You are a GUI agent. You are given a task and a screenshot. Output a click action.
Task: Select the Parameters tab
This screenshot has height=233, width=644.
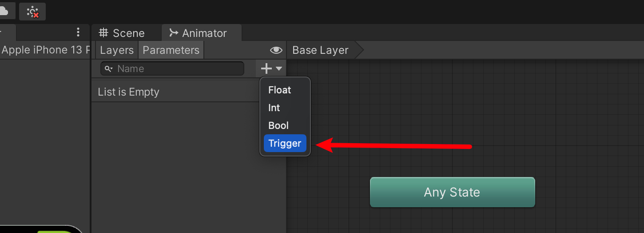coord(171,50)
